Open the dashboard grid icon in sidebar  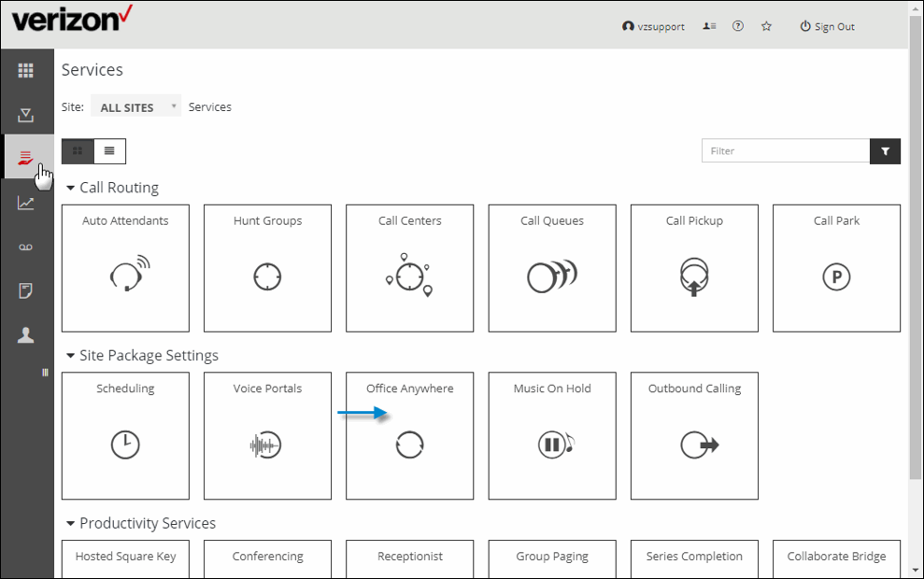click(26, 71)
